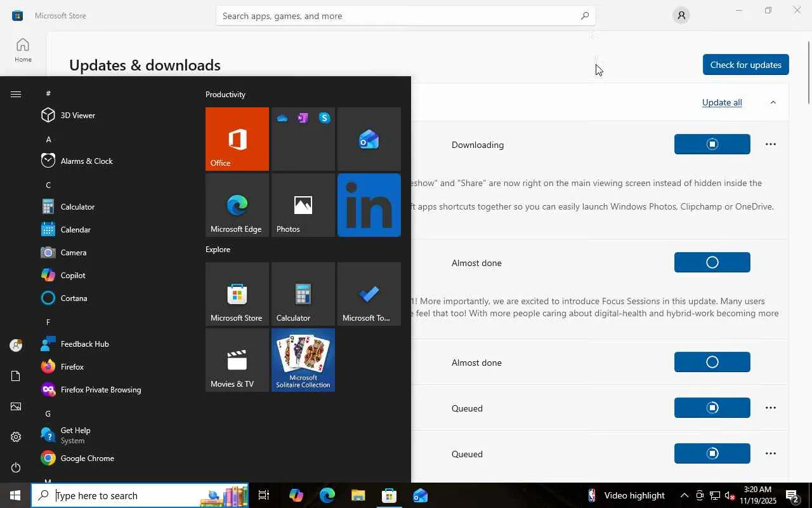Viewport: 812px width, 508px height.
Task: Select the 'A' letter header in app list
Action: (x=48, y=139)
